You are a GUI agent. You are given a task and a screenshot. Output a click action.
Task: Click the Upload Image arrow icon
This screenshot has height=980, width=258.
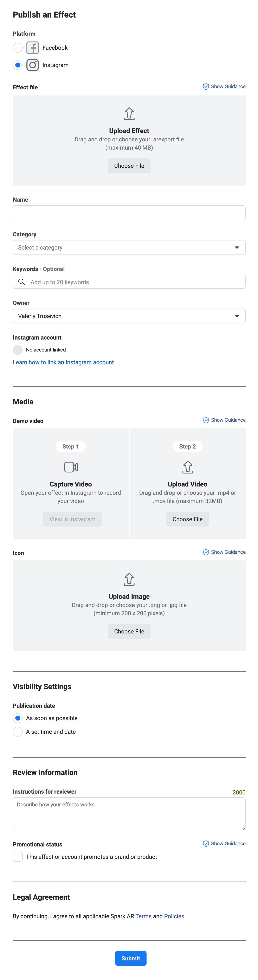coord(129,579)
